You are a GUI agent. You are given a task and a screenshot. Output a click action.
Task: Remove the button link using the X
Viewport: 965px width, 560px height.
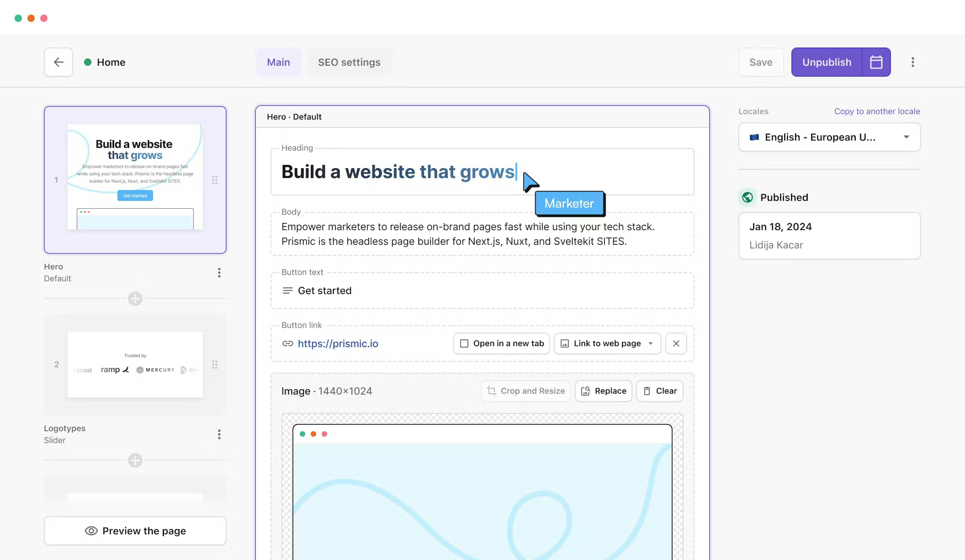[676, 343]
